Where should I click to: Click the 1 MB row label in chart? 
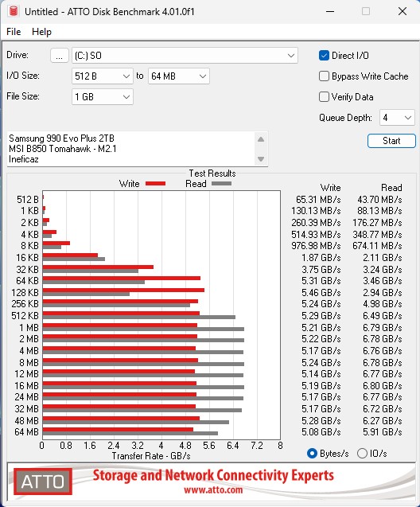pyautogui.click(x=29, y=328)
